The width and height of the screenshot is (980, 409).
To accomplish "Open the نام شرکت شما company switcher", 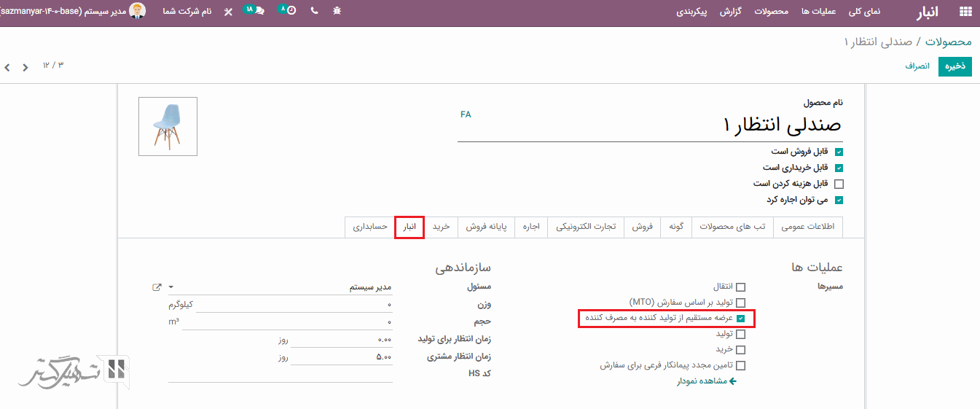I will 187,12.
